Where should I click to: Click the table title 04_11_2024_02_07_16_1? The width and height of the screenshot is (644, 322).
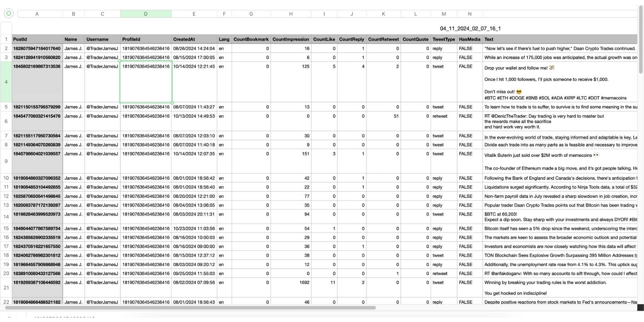[470, 28]
